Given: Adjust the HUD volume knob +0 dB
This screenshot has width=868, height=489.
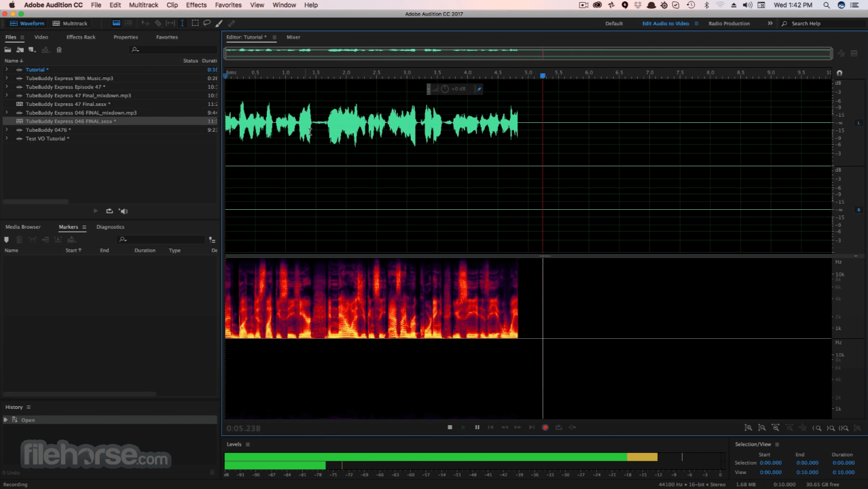Looking at the screenshot, I should point(445,89).
